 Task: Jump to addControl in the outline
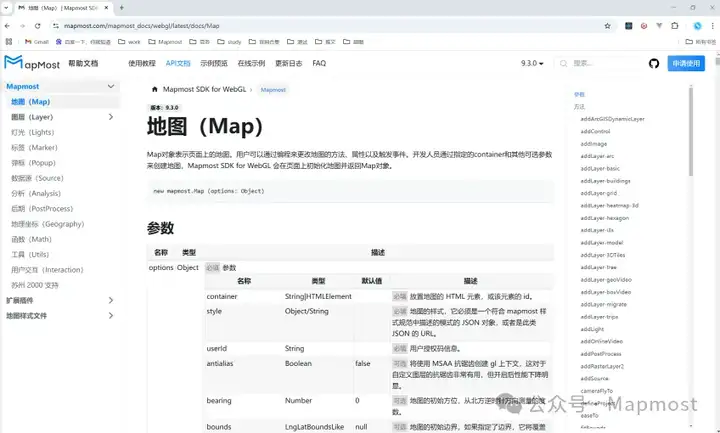[x=595, y=131]
